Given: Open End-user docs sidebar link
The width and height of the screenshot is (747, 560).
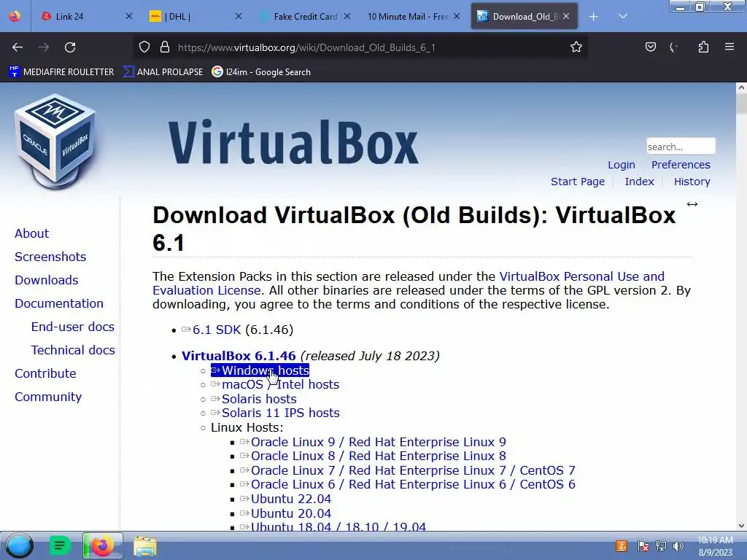Looking at the screenshot, I should [72, 327].
